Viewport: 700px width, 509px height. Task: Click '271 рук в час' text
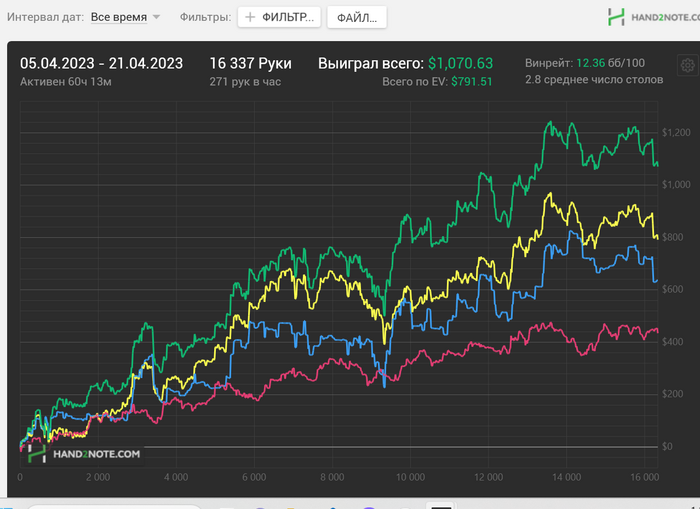pyautogui.click(x=245, y=82)
